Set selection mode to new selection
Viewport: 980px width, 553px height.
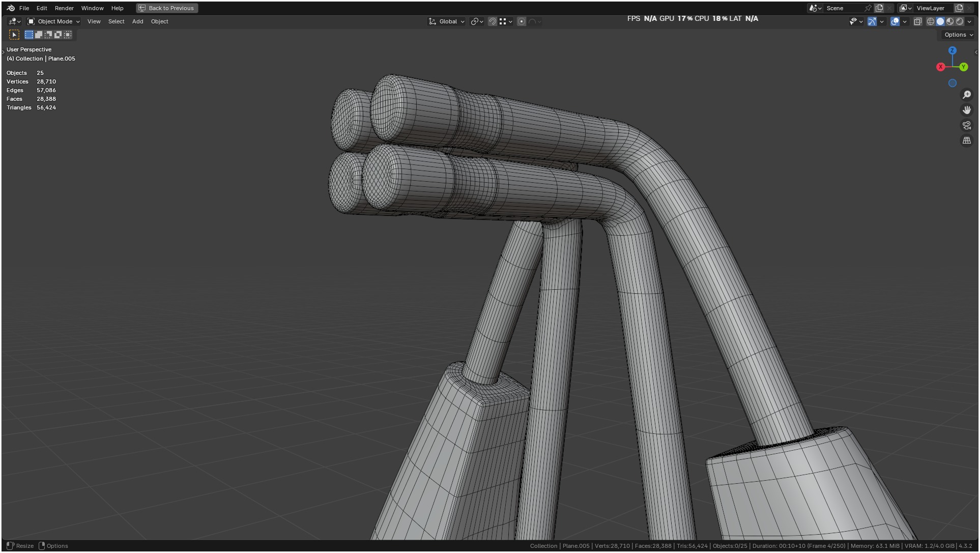[x=29, y=35]
